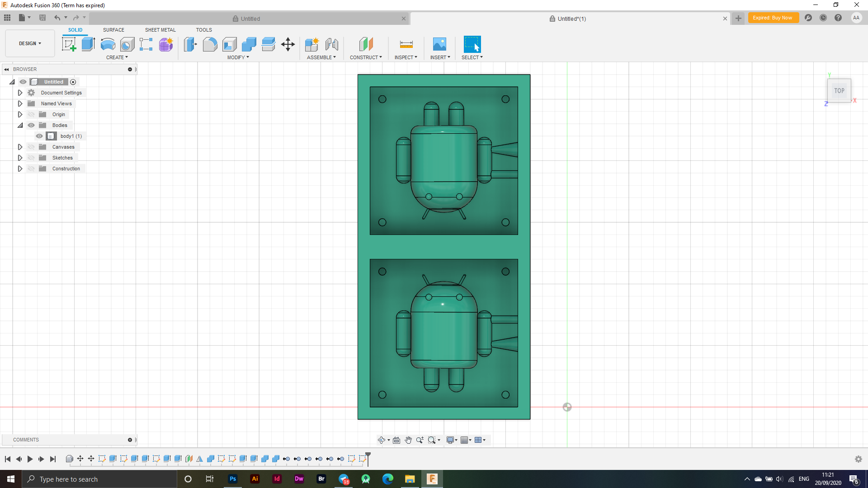This screenshot has width=868, height=488.
Task: Open the DESIGN workspace dropdown
Action: (x=30, y=43)
